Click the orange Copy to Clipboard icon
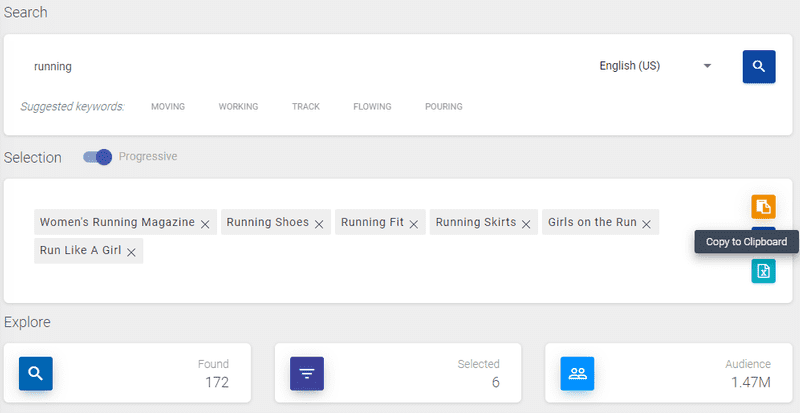The image size is (800, 413). tap(763, 207)
